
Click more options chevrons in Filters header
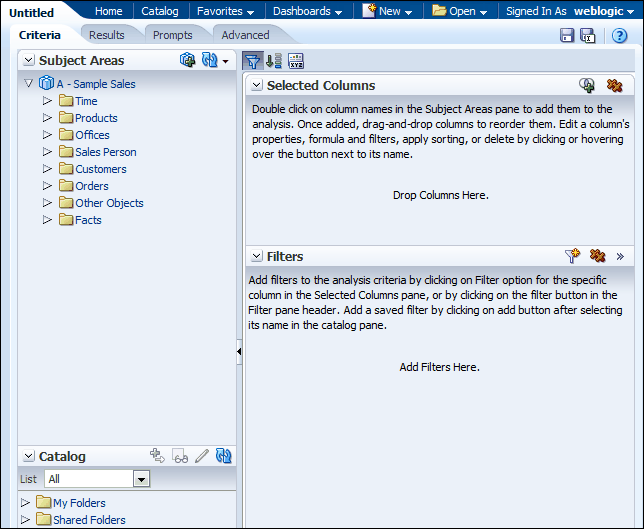point(620,257)
